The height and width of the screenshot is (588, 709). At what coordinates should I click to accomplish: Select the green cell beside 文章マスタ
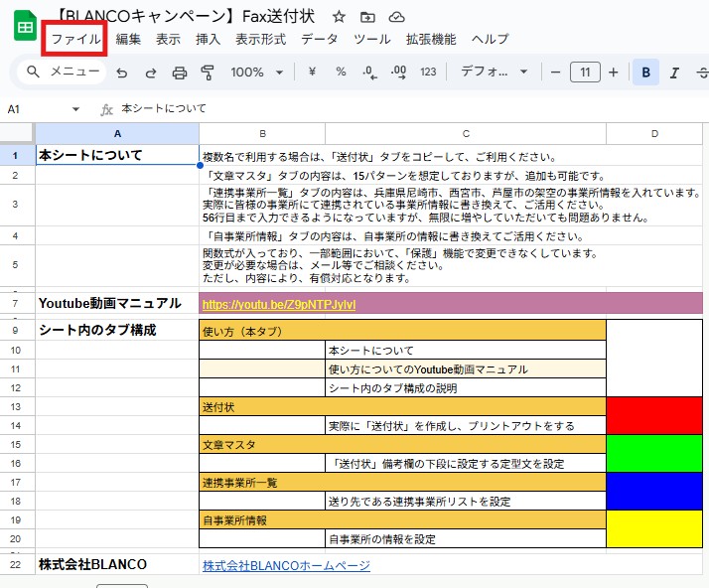654,454
